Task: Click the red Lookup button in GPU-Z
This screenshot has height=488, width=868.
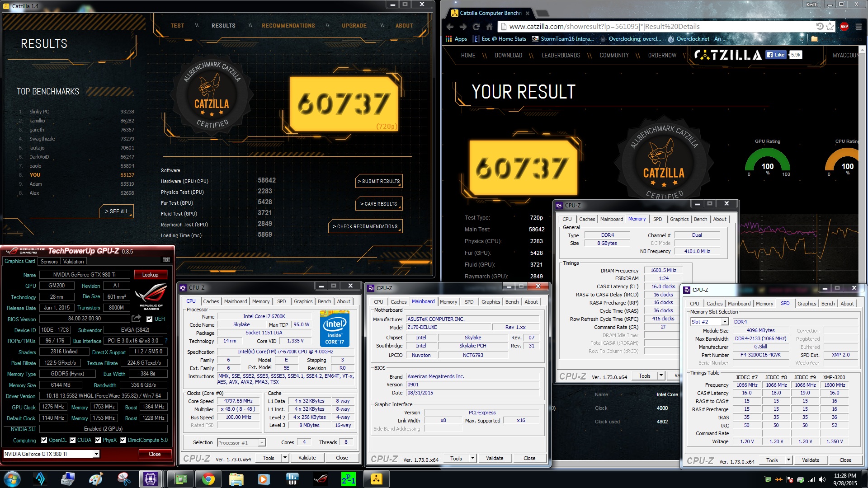Action: [150, 275]
